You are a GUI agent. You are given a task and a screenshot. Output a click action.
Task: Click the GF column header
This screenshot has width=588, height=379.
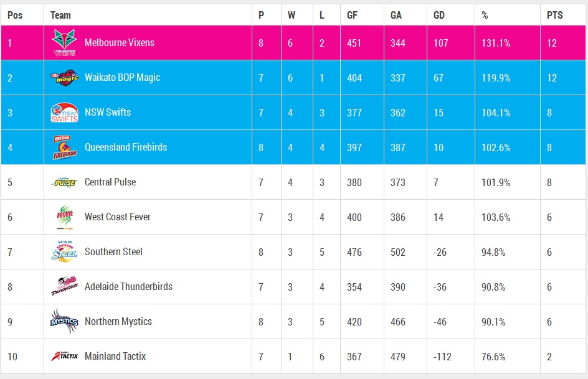[x=353, y=15]
